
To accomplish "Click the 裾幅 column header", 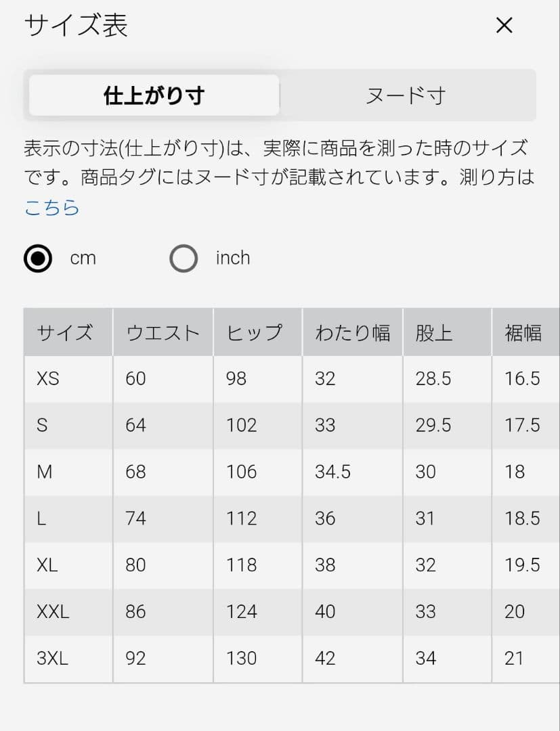I will 523,333.
